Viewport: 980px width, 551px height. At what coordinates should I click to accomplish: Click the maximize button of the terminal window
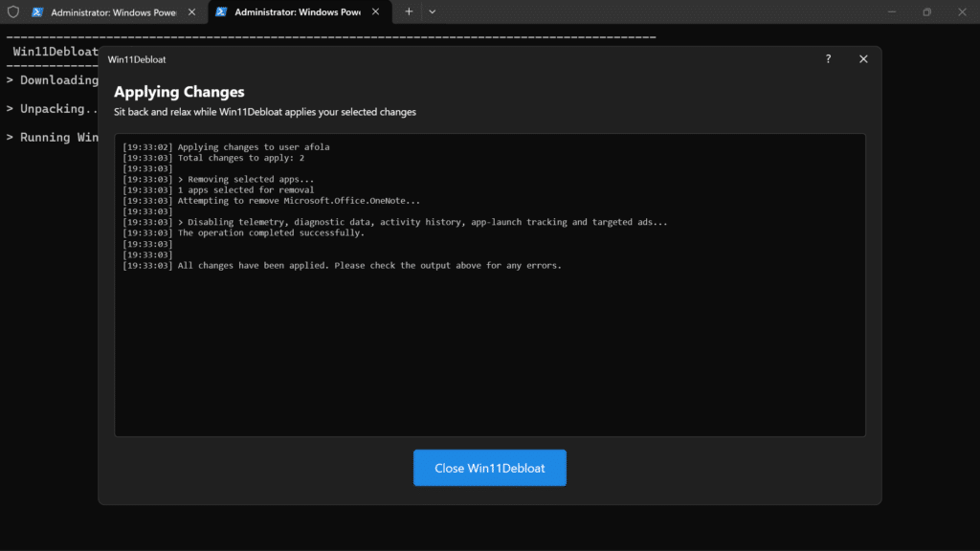click(929, 12)
